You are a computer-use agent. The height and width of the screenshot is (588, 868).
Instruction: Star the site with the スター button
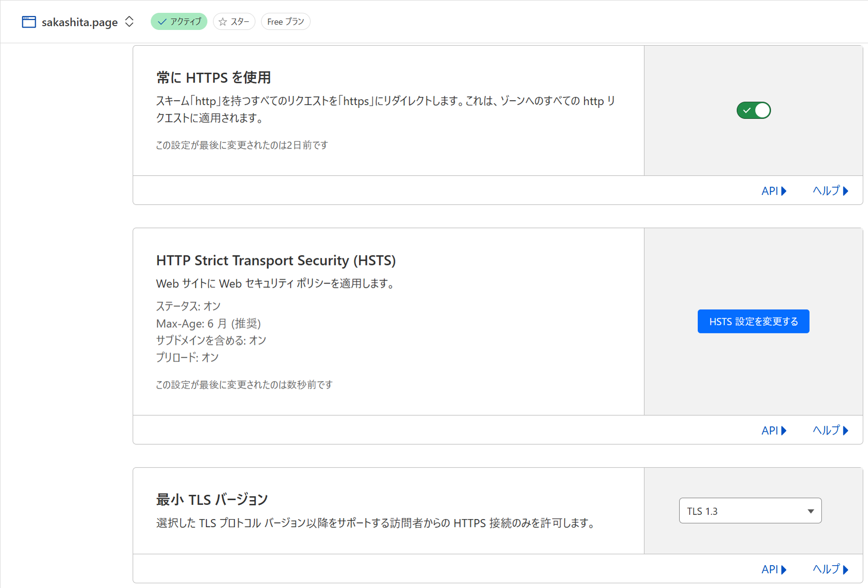234,21
